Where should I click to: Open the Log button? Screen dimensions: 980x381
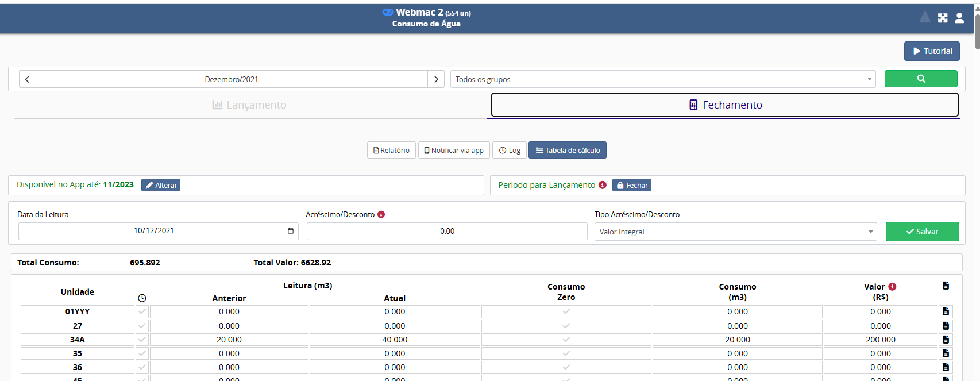pos(510,150)
